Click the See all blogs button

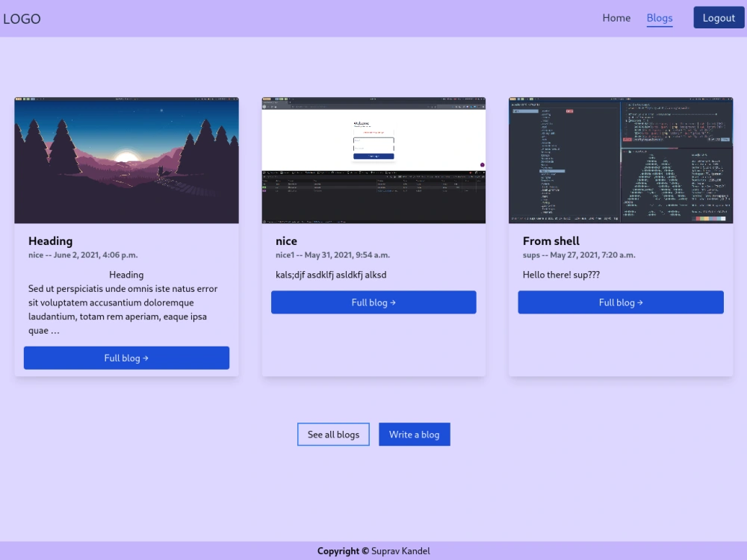(x=333, y=435)
